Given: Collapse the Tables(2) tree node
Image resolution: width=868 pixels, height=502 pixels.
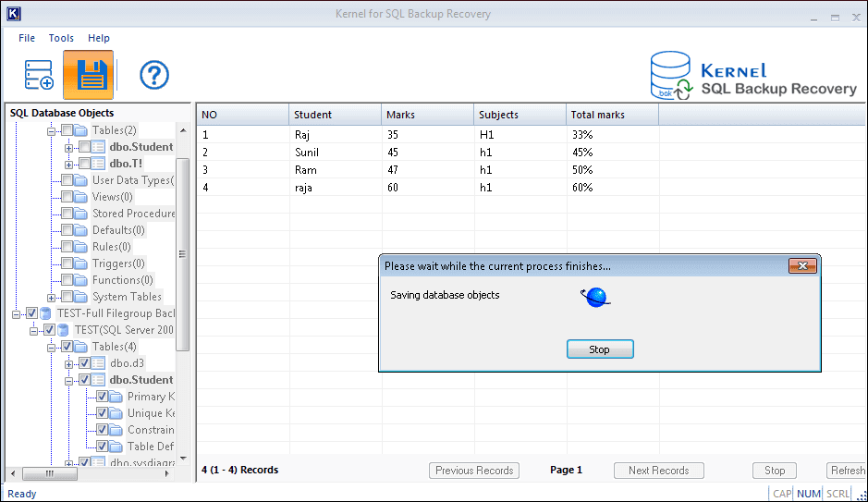Looking at the screenshot, I should tap(51, 131).
